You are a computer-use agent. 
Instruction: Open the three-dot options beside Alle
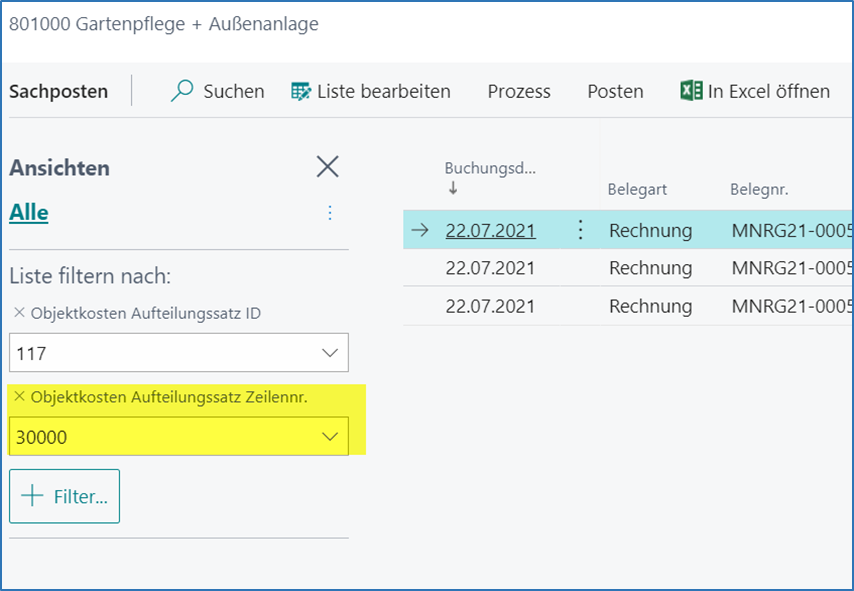(330, 213)
